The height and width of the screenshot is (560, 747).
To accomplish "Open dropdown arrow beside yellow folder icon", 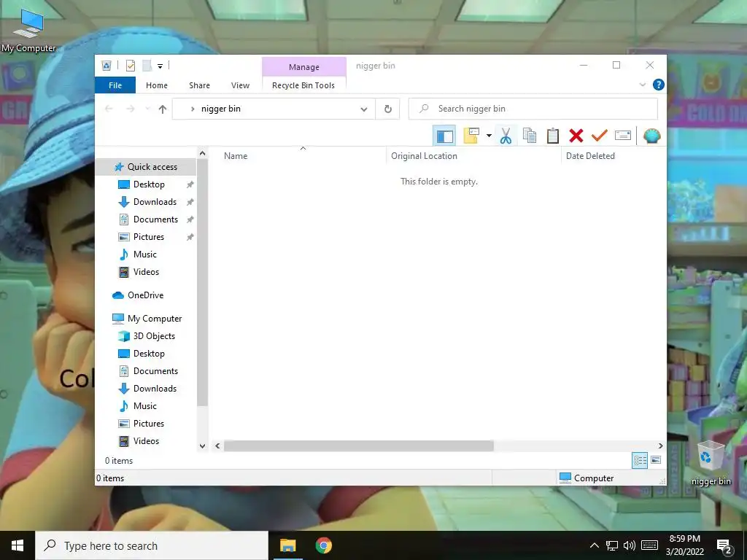I will click(489, 136).
